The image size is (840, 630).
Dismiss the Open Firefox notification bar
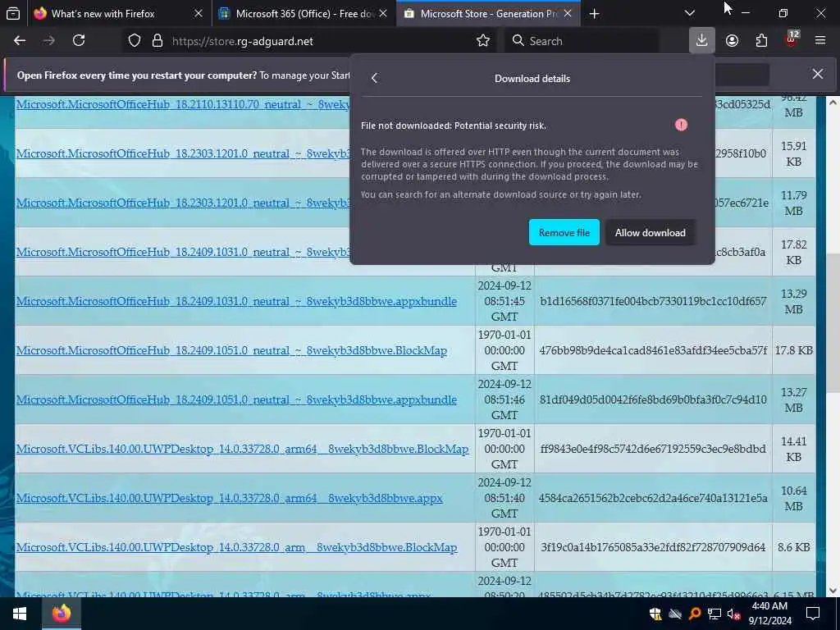(818, 74)
